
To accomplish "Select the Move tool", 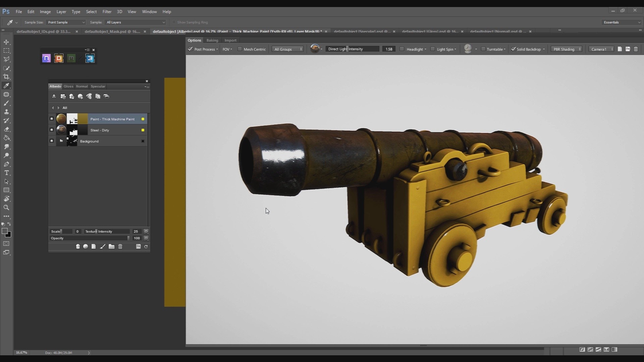I will point(6,42).
